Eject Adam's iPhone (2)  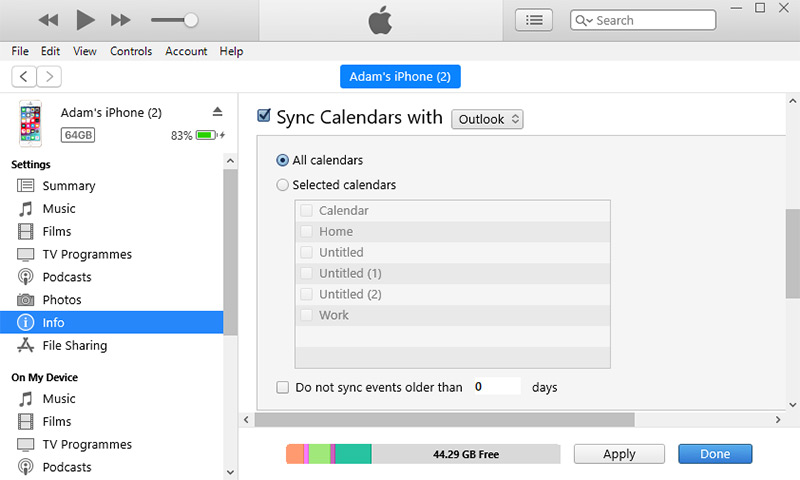click(217, 112)
